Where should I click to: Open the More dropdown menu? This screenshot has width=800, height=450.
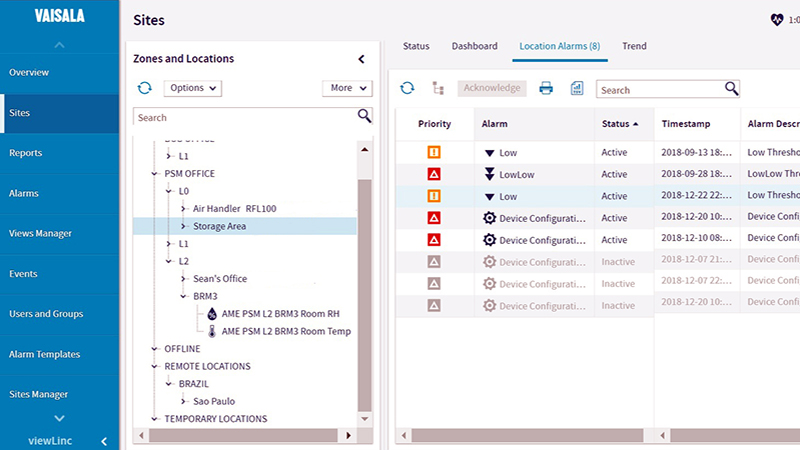point(346,88)
